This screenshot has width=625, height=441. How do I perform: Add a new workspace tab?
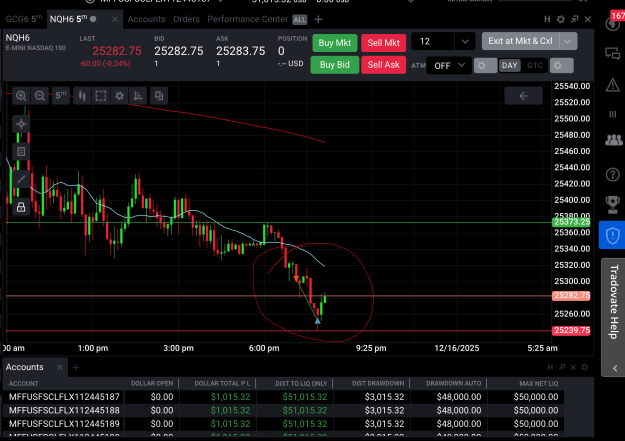tap(318, 19)
